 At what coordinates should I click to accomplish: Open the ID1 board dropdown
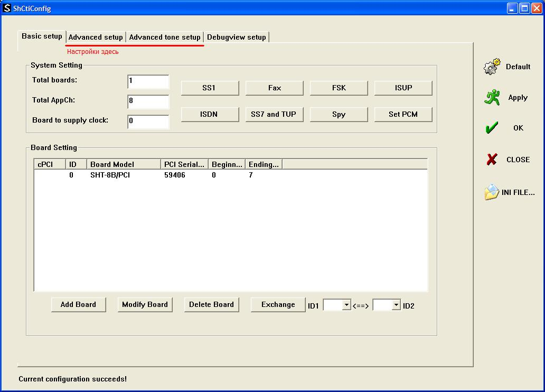pos(346,305)
